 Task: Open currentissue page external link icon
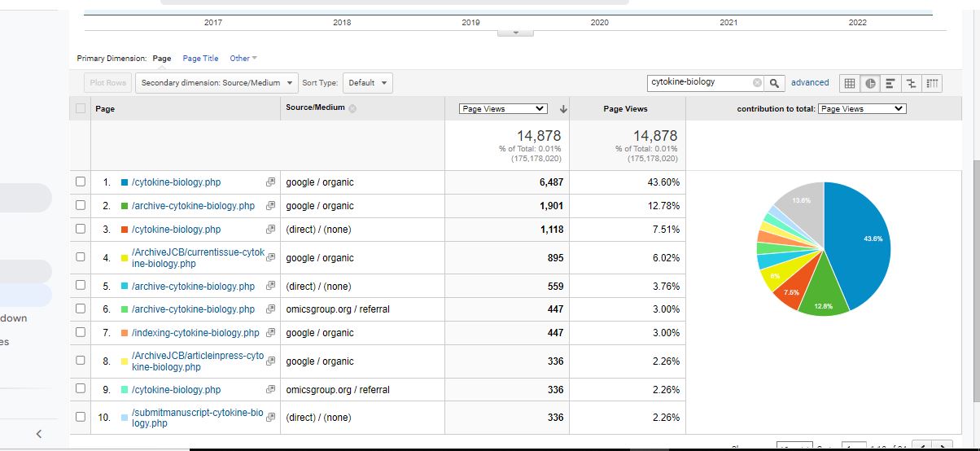click(270, 258)
